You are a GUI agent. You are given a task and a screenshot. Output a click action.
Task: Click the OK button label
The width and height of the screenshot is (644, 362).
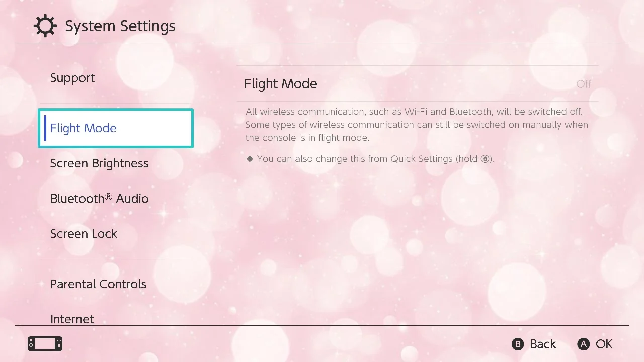[x=604, y=344]
